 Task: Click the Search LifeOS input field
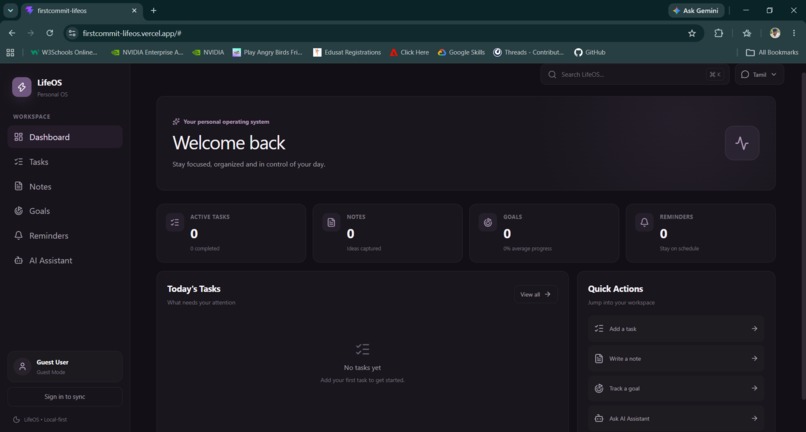tap(634, 75)
